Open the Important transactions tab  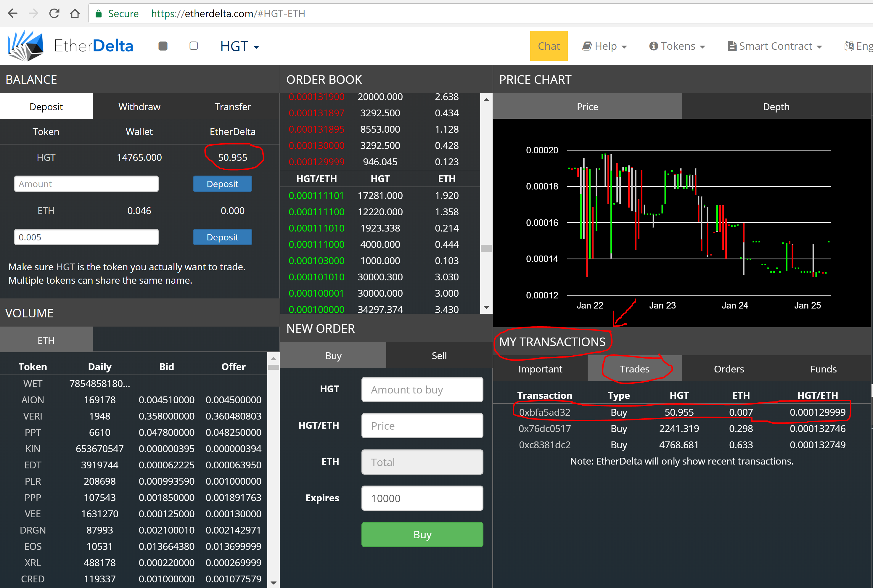[x=540, y=369]
